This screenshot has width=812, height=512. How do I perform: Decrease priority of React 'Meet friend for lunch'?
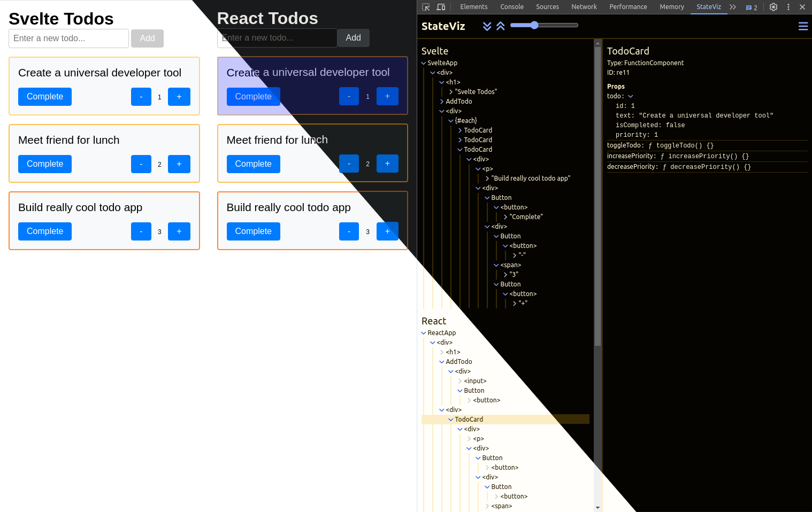click(x=349, y=164)
